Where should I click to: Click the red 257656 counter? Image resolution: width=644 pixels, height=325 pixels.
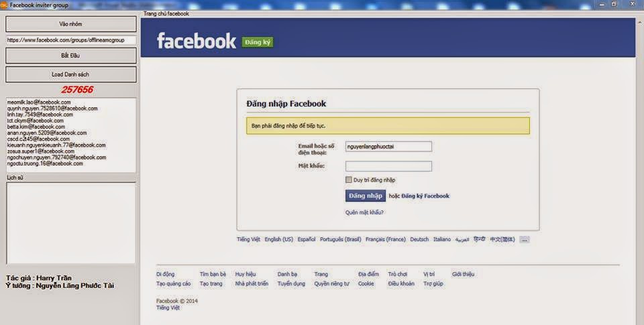[77, 89]
